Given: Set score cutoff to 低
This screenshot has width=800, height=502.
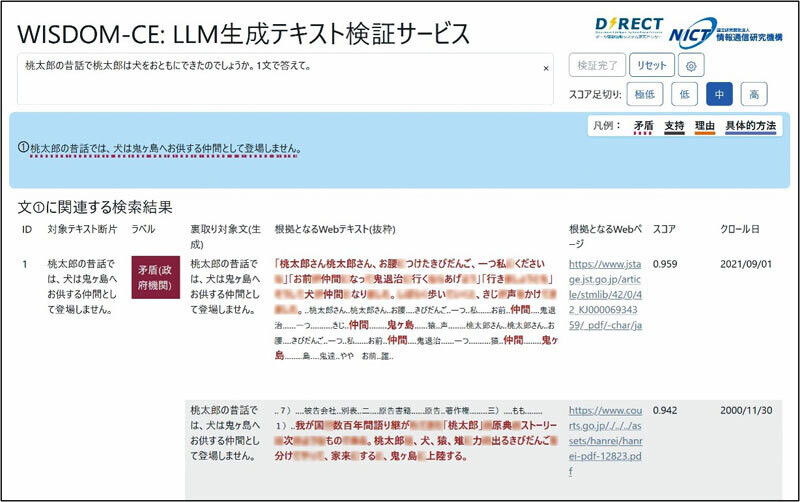Looking at the screenshot, I should pyautogui.click(x=684, y=94).
